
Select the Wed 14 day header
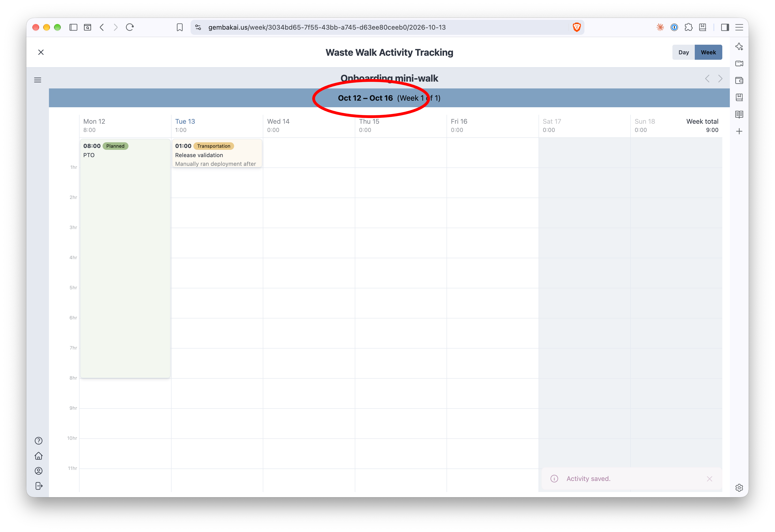tap(278, 121)
